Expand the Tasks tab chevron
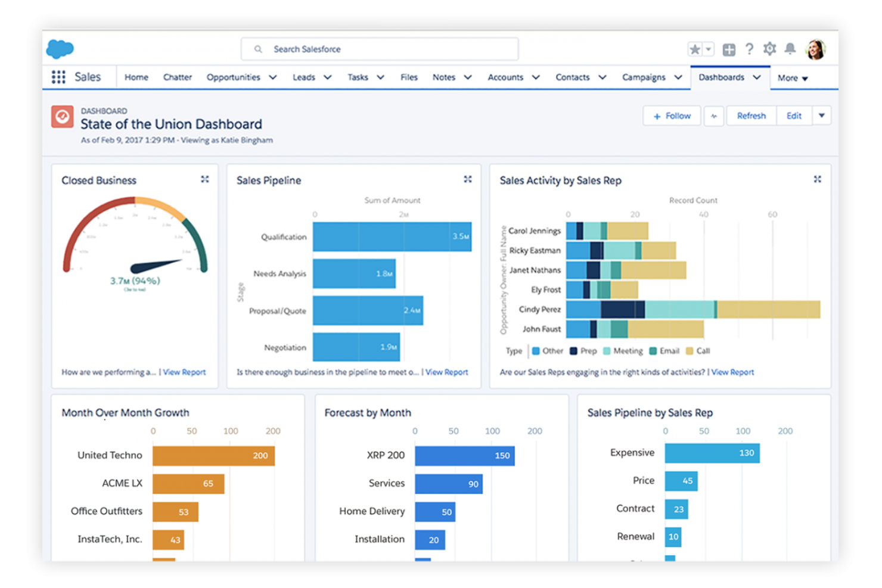882x588 pixels. coord(381,77)
